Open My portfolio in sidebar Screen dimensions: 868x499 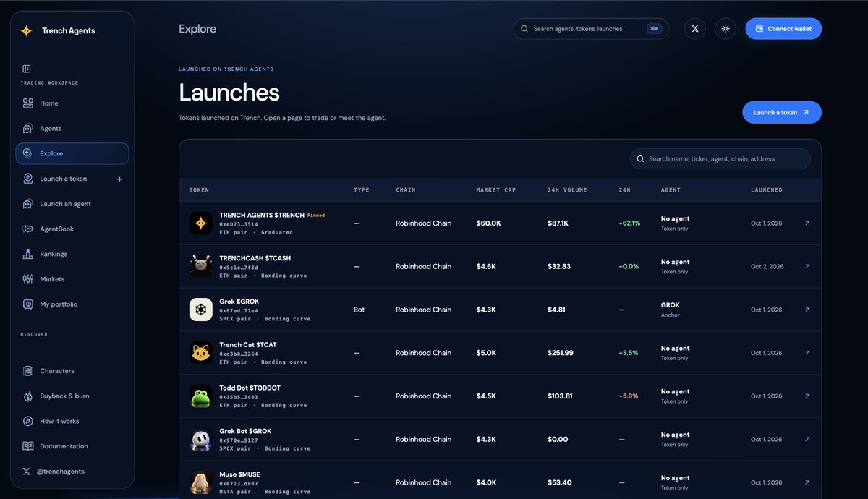72,304
